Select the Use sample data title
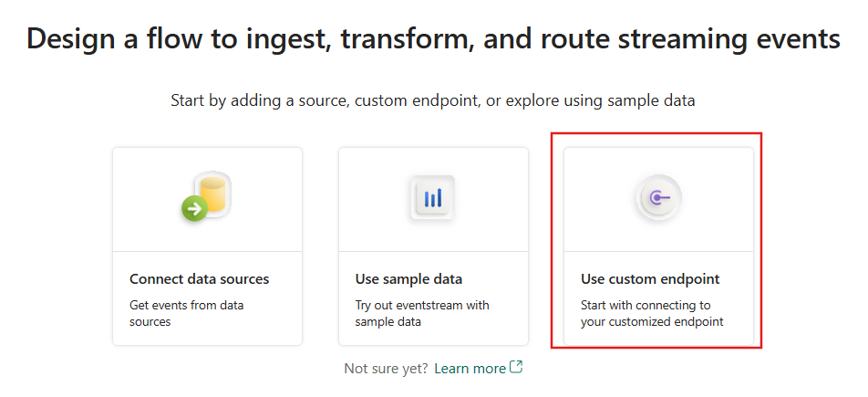 pyautogui.click(x=408, y=279)
